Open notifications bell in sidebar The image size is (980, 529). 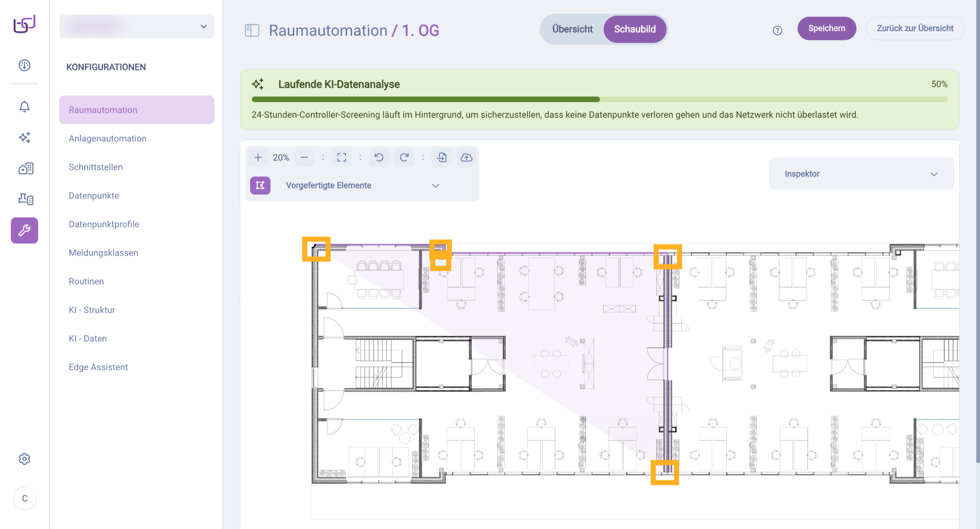[x=24, y=107]
